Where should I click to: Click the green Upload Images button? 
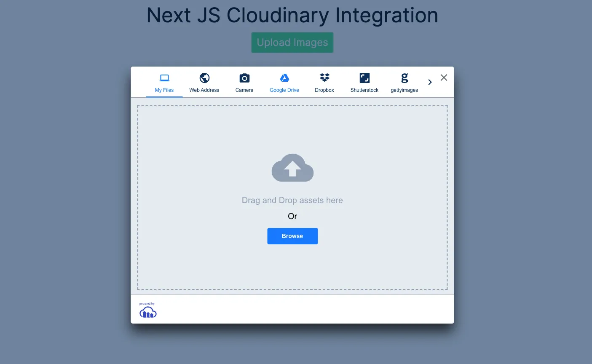(x=292, y=43)
